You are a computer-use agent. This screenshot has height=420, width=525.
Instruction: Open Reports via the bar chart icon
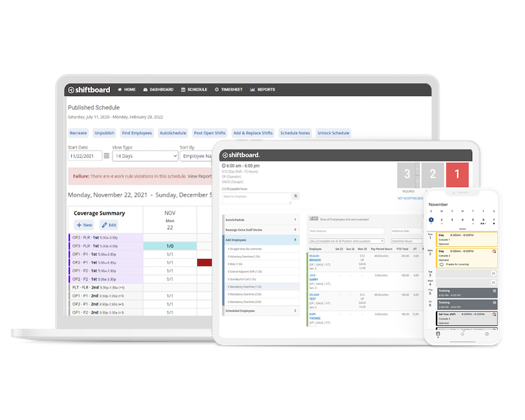coord(252,89)
